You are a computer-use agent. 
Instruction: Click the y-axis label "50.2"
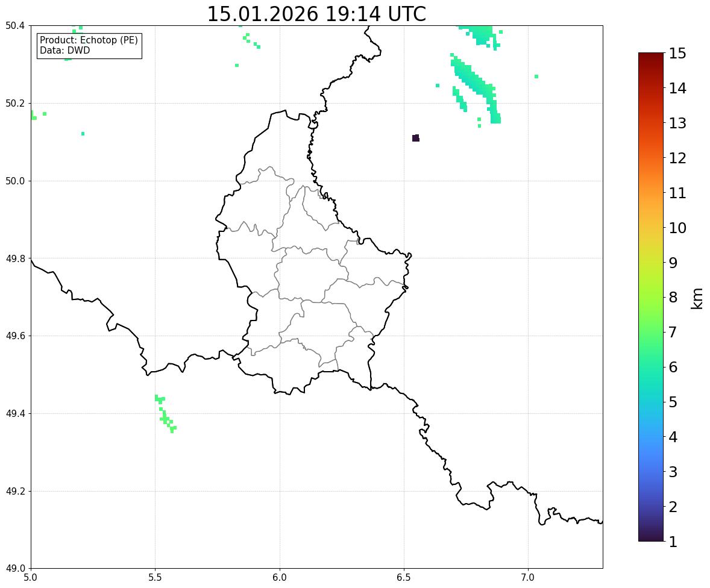15,103
